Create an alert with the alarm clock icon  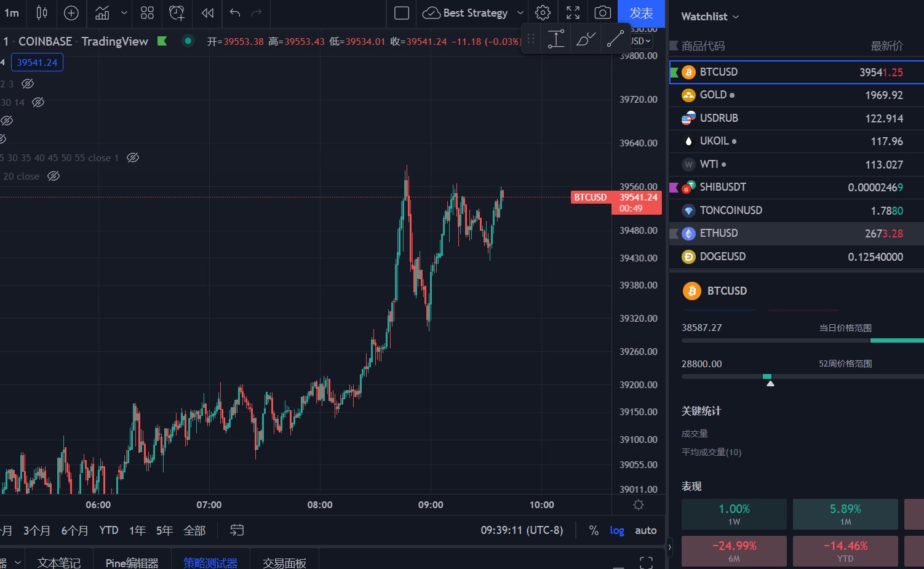click(x=177, y=12)
